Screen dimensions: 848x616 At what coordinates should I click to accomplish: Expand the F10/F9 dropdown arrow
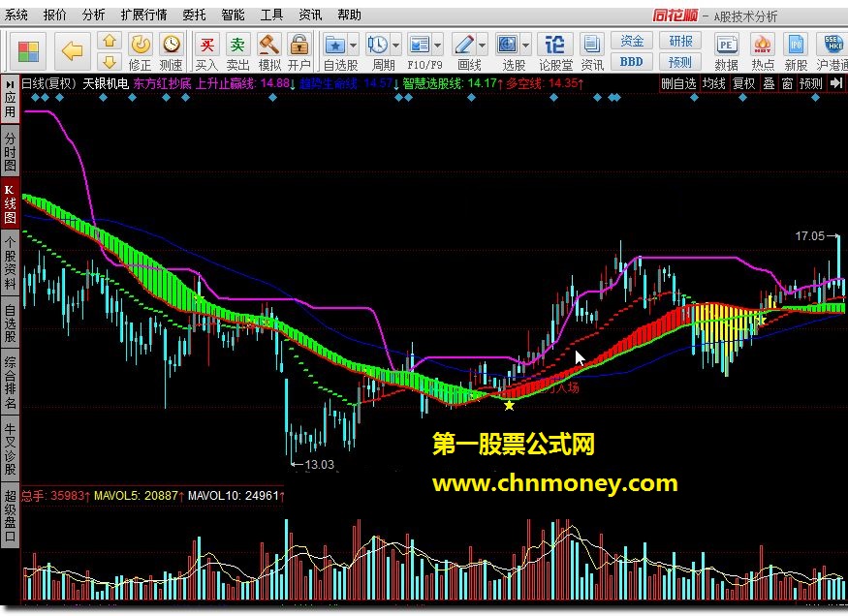point(437,46)
